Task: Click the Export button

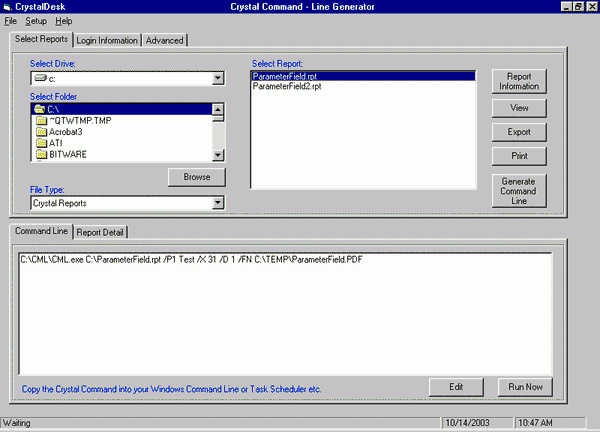Action: 519,132
